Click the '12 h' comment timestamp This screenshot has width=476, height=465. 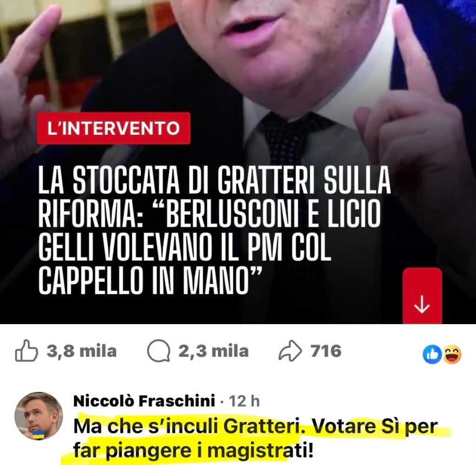point(245,401)
